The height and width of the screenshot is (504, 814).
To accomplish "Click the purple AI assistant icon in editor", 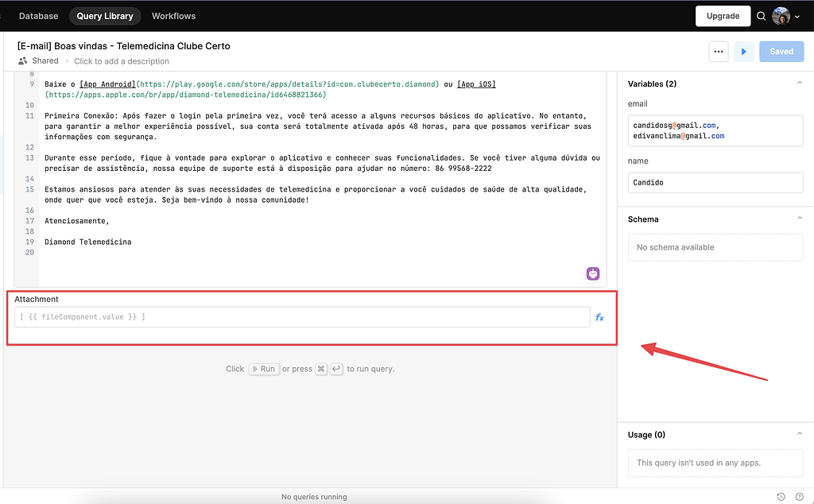I will [593, 273].
